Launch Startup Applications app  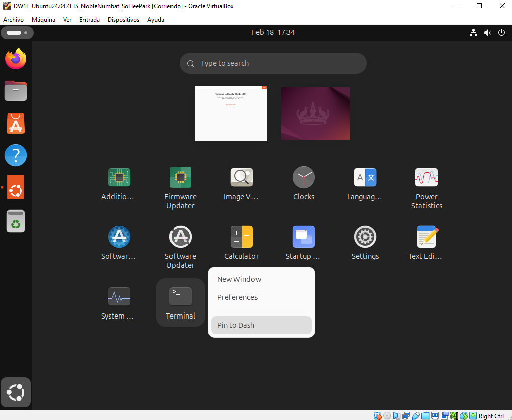[304, 237]
